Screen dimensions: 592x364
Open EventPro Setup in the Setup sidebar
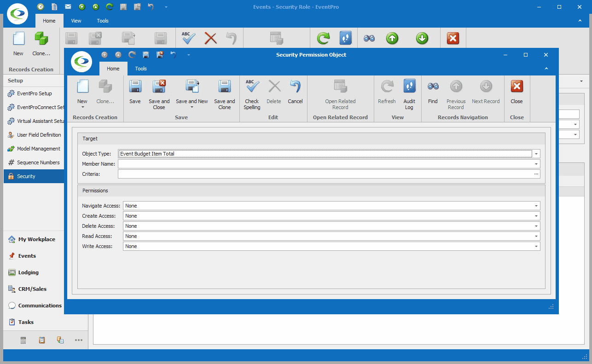point(34,93)
